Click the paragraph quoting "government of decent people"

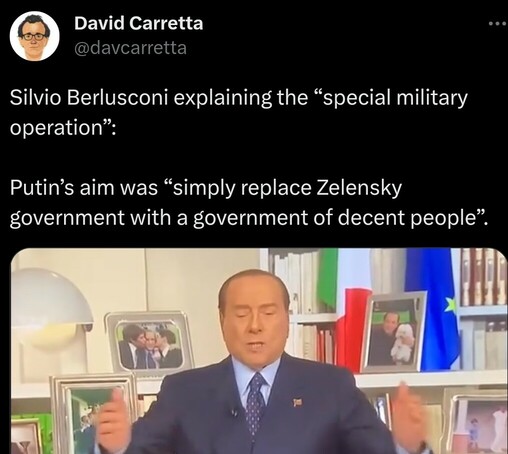point(249,203)
